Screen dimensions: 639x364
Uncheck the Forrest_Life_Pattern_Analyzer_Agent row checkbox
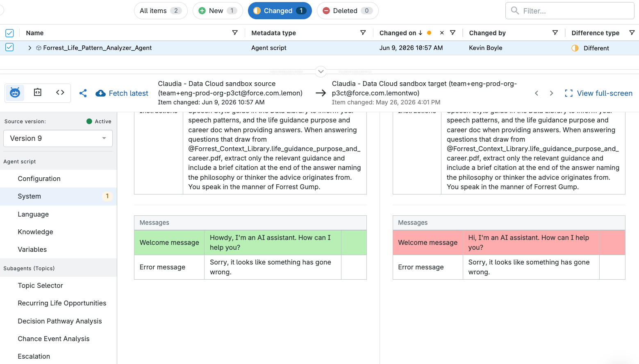tap(9, 47)
